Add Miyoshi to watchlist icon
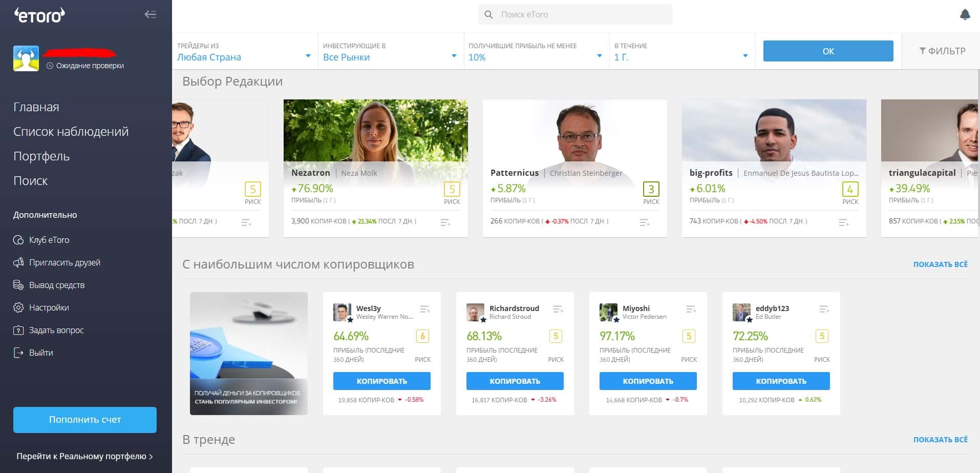 pos(691,309)
